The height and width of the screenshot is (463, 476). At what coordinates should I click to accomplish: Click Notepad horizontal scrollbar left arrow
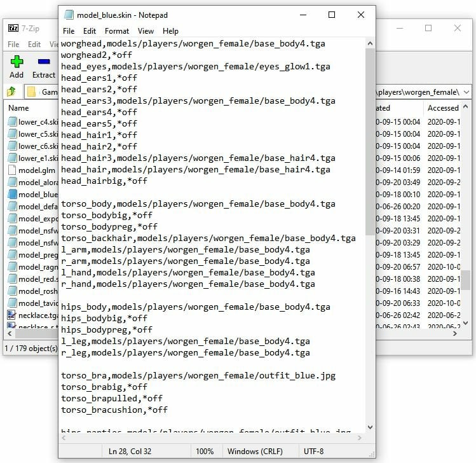click(64, 438)
